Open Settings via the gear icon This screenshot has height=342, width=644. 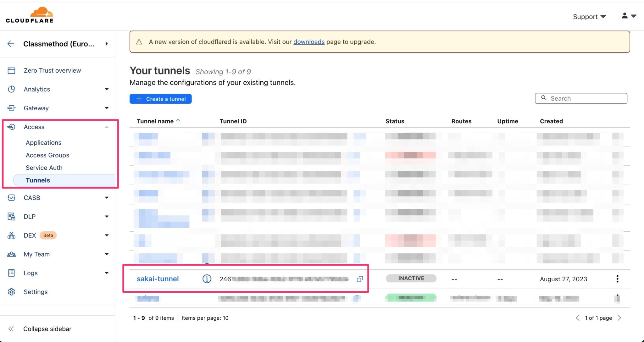[12, 292]
